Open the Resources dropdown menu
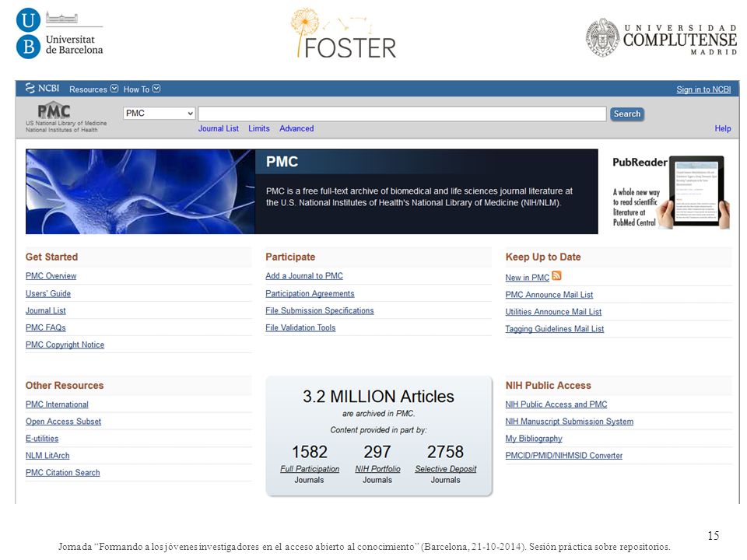Viewport: 747px width, 560px height. pyautogui.click(x=93, y=89)
